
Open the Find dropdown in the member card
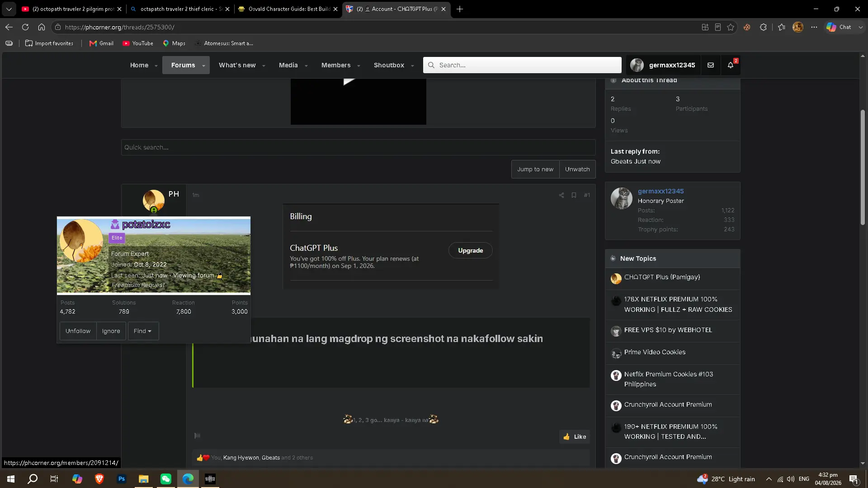tap(143, 331)
